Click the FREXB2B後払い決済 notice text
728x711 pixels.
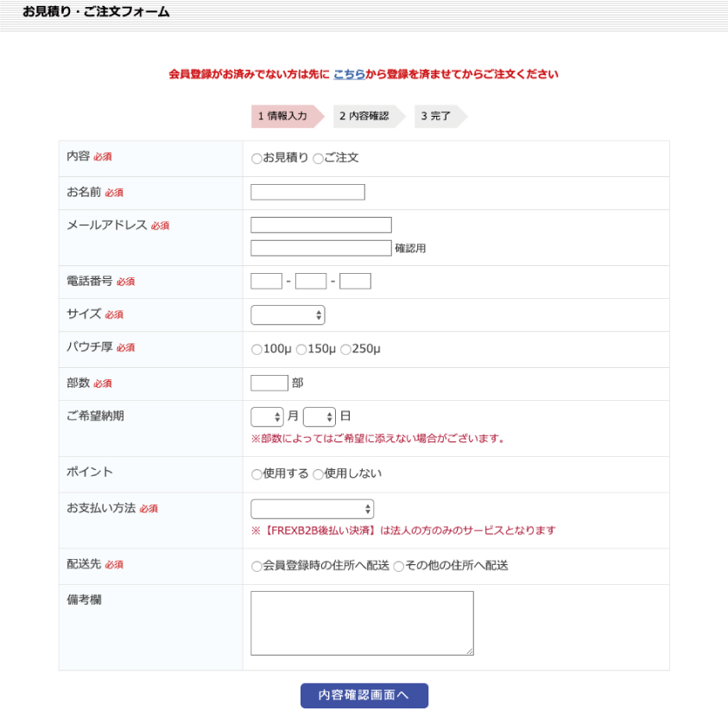(x=403, y=530)
